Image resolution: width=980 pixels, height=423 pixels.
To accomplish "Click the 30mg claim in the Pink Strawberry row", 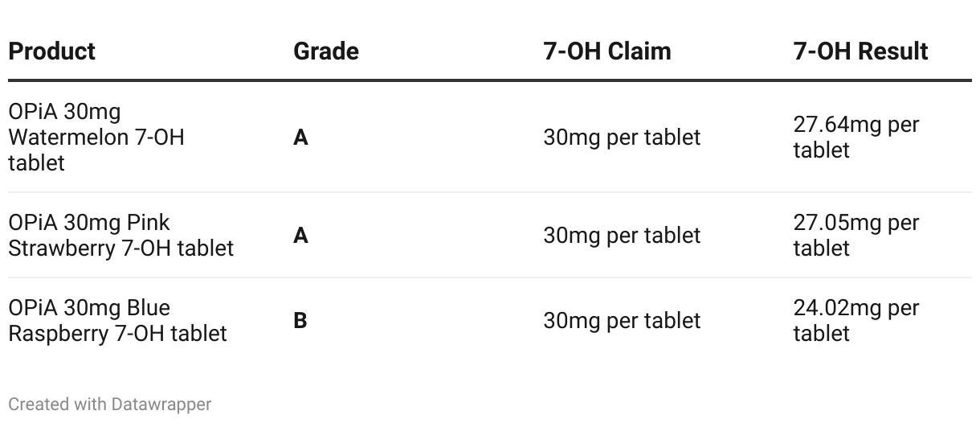I will click(623, 236).
